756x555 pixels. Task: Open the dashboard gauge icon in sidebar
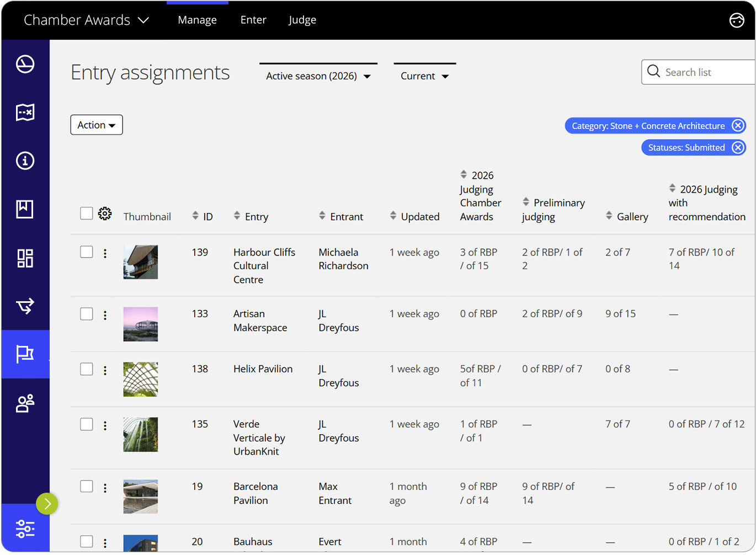[x=25, y=64]
